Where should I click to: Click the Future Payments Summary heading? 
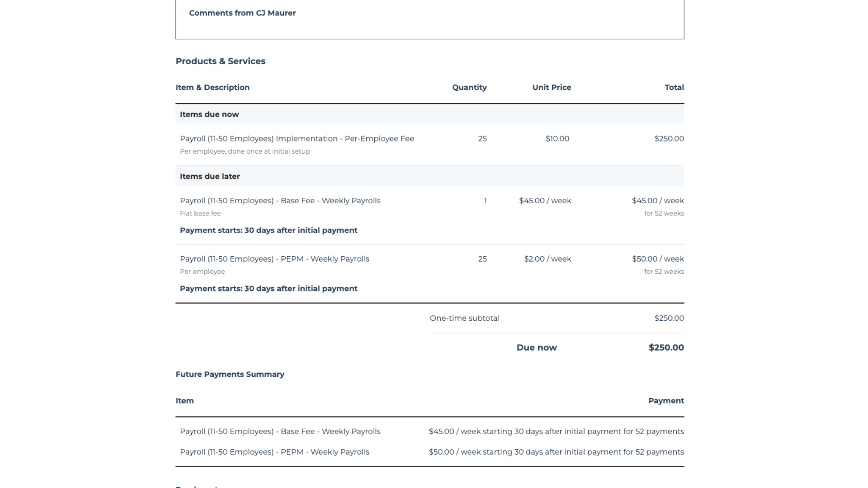[230, 374]
